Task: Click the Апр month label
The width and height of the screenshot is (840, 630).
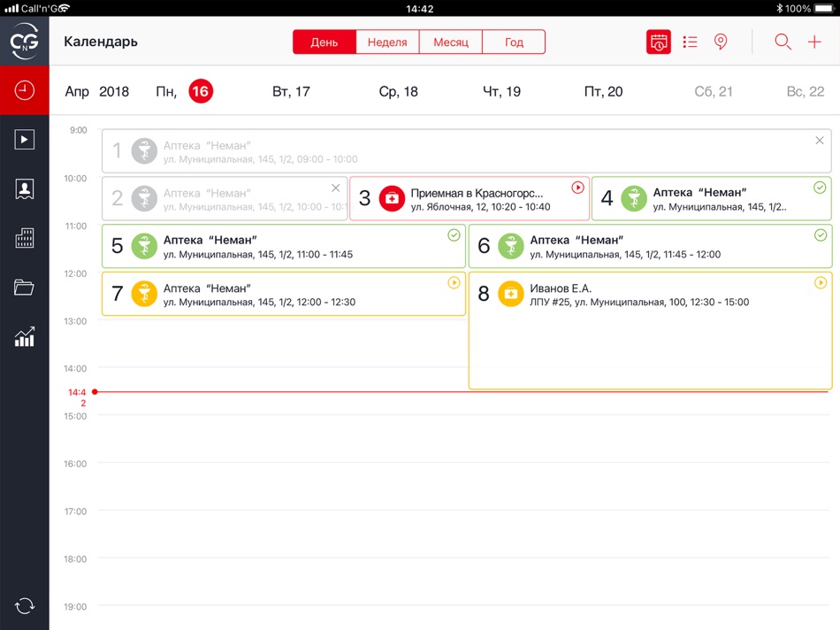Action: click(77, 92)
